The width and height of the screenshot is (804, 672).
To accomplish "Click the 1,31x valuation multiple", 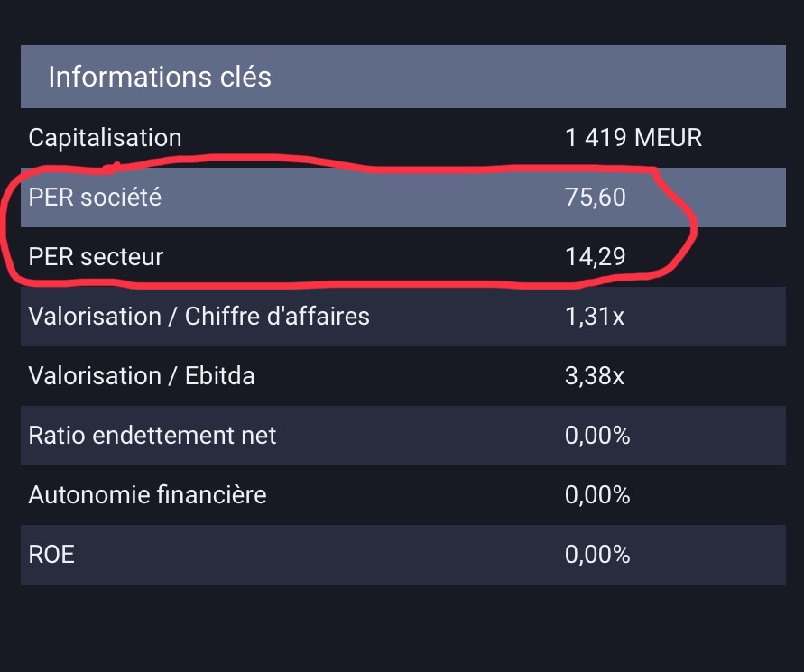I will (x=594, y=317).
